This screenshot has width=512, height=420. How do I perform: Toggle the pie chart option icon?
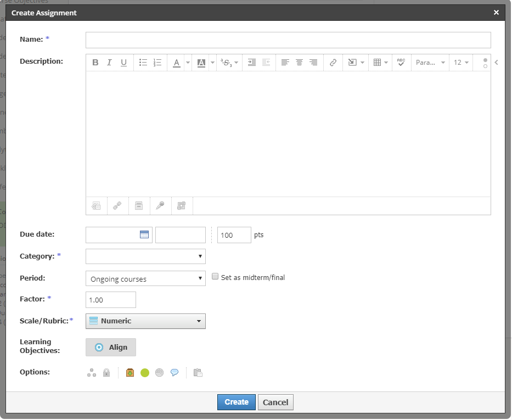tap(159, 373)
